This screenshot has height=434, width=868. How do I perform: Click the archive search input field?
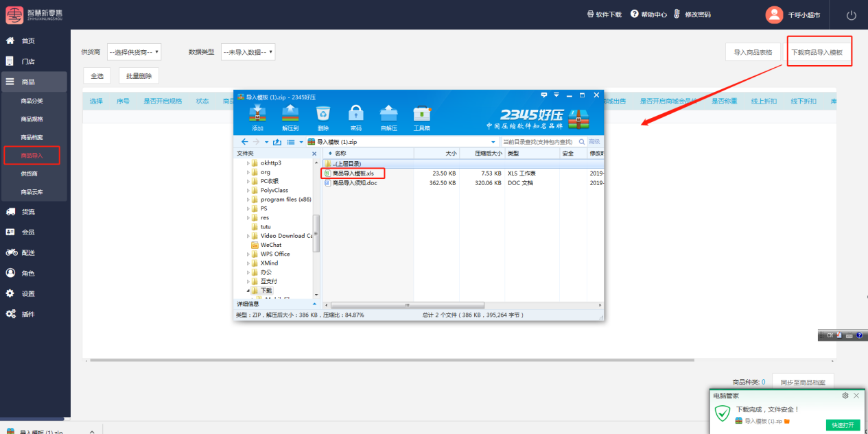[x=539, y=142]
